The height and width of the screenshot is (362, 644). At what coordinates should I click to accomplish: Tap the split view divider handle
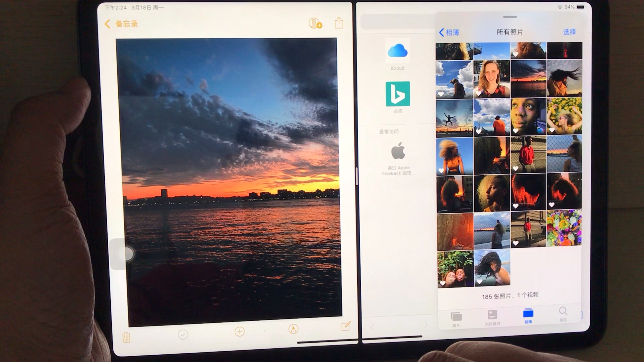click(x=357, y=176)
